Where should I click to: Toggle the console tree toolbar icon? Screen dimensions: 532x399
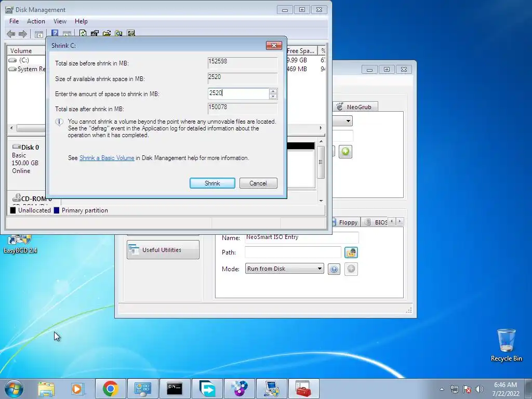(39, 34)
